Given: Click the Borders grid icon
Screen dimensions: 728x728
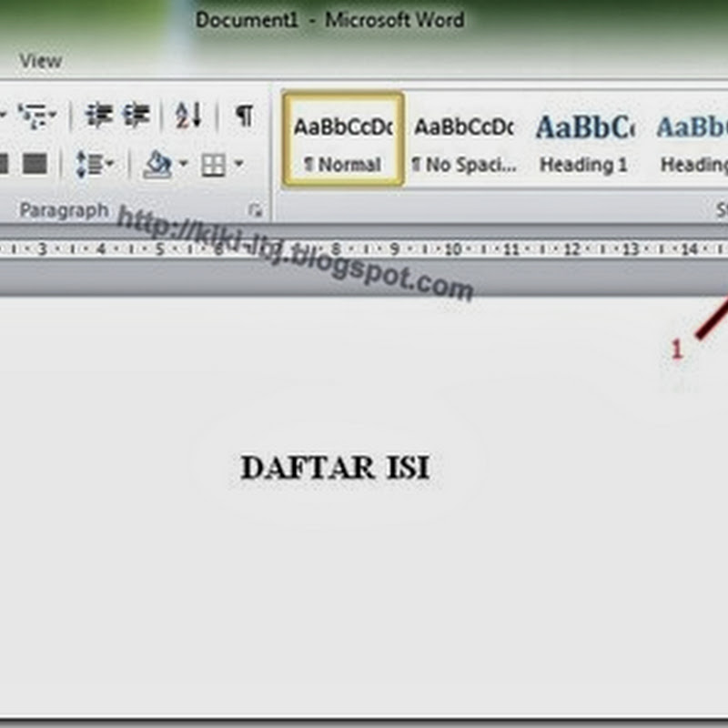Looking at the screenshot, I should pyautogui.click(x=214, y=165).
